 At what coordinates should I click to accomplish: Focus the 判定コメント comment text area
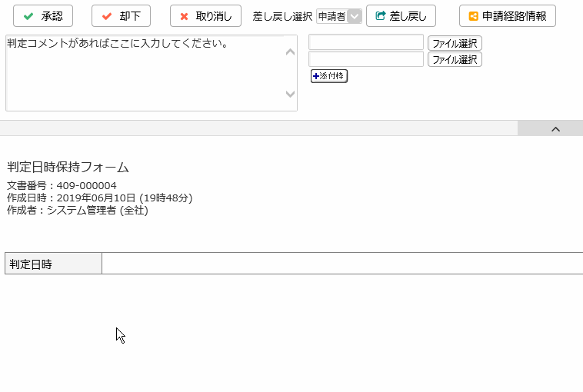tap(146, 73)
